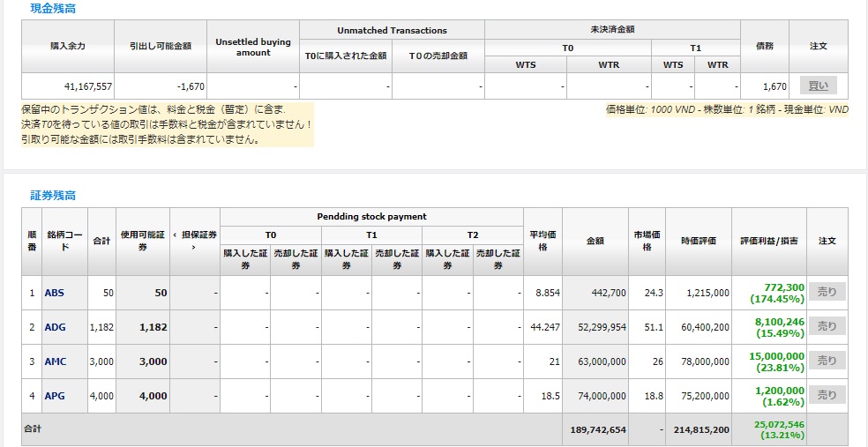Hit the 売り button for APG
Viewport: 868px width, 447px height.
click(x=827, y=395)
